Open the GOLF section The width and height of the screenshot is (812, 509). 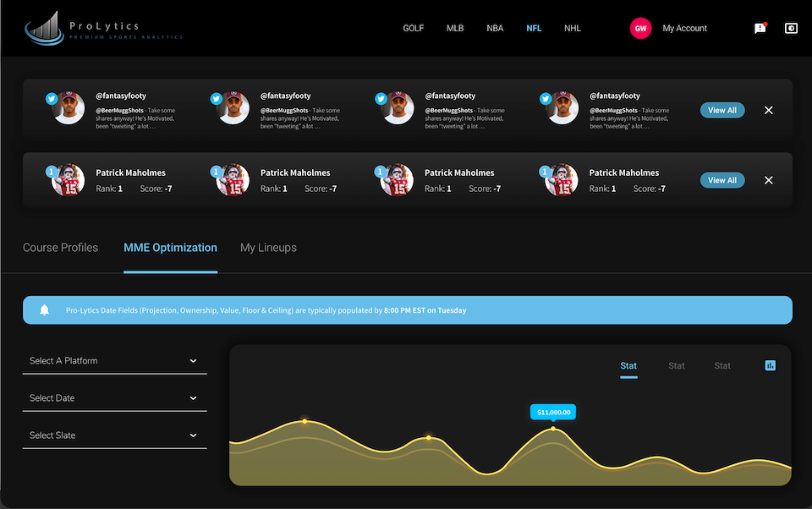[414, 29]
